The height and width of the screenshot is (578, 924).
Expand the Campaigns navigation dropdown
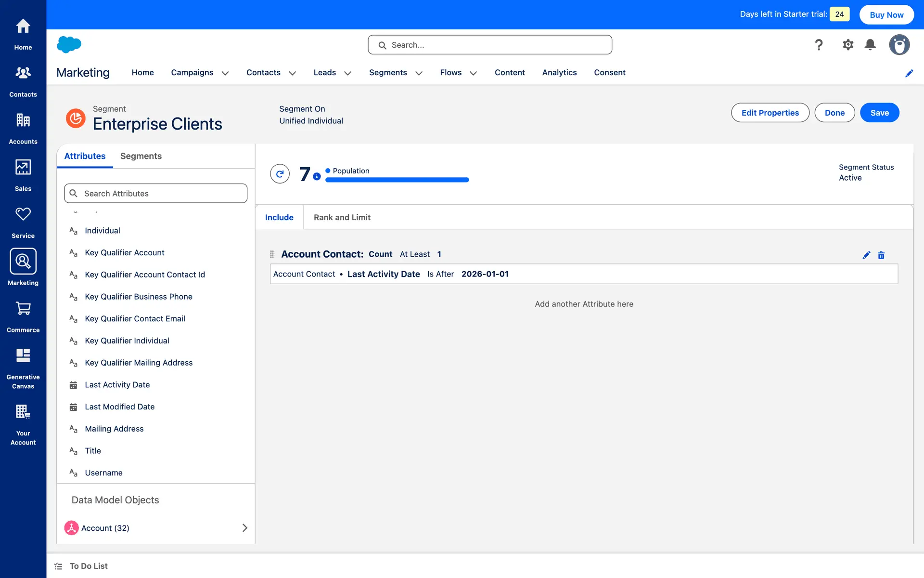pos(225,73)
